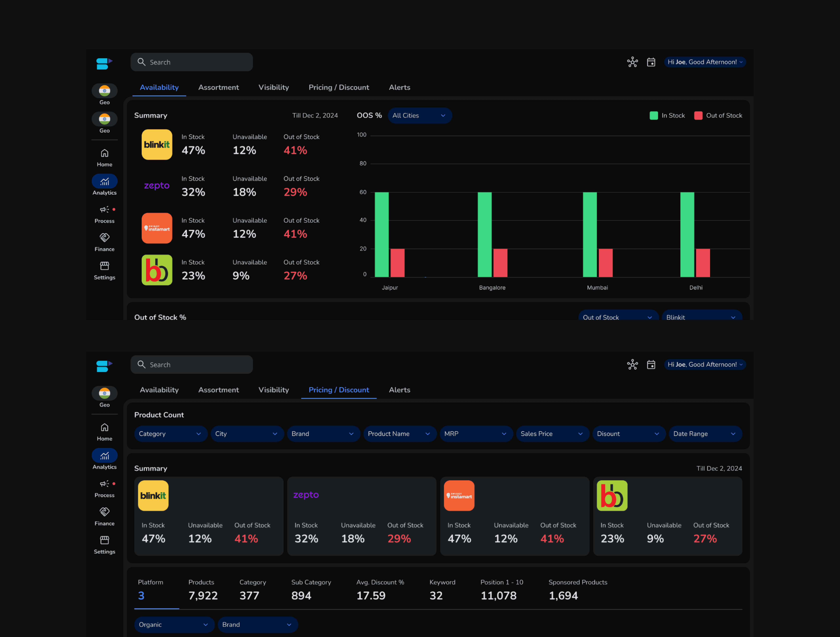
Task: Open Process icon with red notification dot
Action: (104, 209)
